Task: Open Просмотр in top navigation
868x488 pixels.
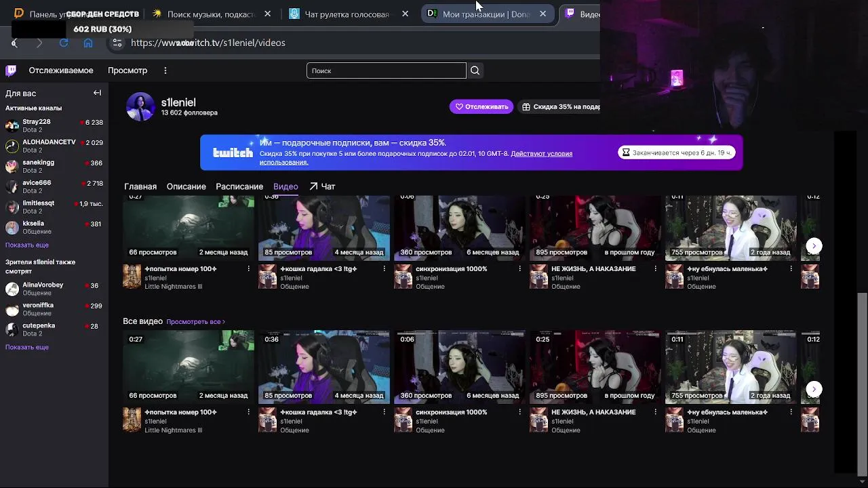Action: point(127,70)
